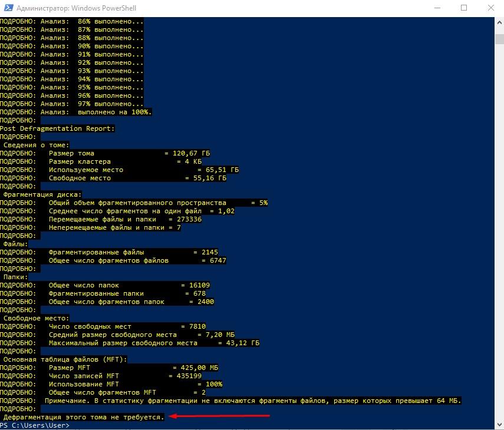Click 'Дефрагментация этого тома не требуется.' message

click(84, 417)
